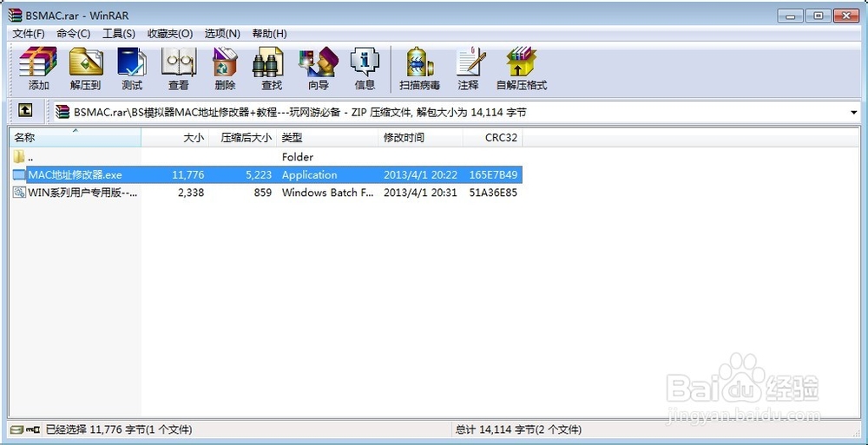Click CRC value 165E7B49
The height and width of the screenshot is (445, 868).
pos(493,175)
